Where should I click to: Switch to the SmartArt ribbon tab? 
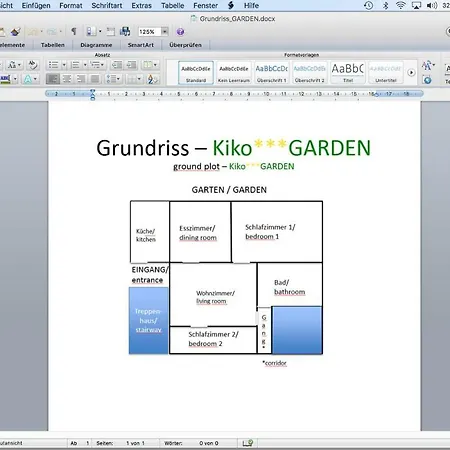141,45
